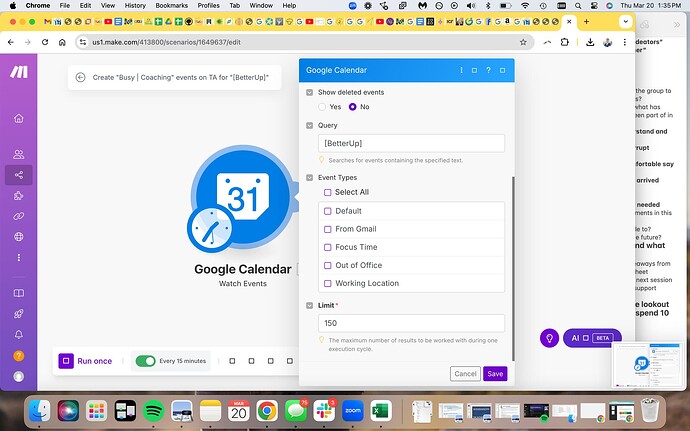
Task: Check the Out of Office event type
Action: point(327,265)
